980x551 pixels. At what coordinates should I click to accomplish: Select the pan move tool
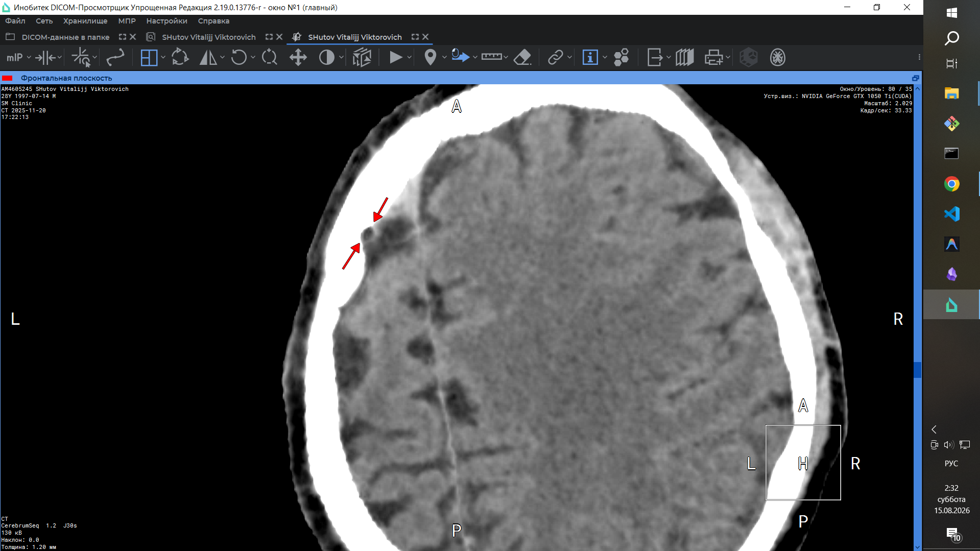(x=298, y=57)
